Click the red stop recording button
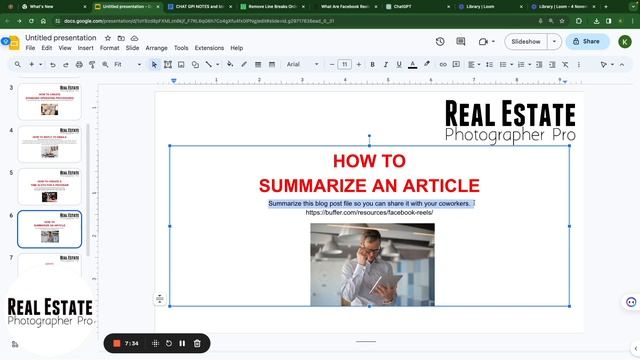The image size is (640, 360). click(116, 343)
